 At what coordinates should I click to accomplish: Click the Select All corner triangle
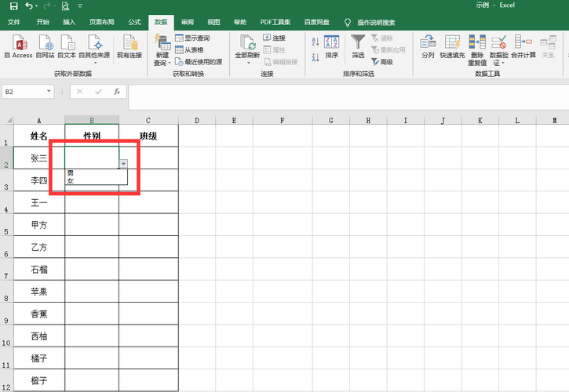click(9, 120)
